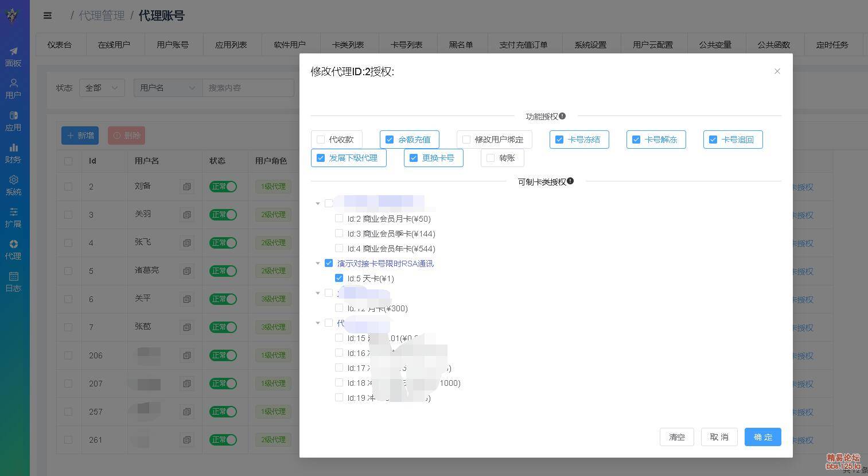The width and height of the screenshot is (868, 476).
Task: Tick Id:2 商业会员月卡 checkbox
Action: click(x=339, y=218)
